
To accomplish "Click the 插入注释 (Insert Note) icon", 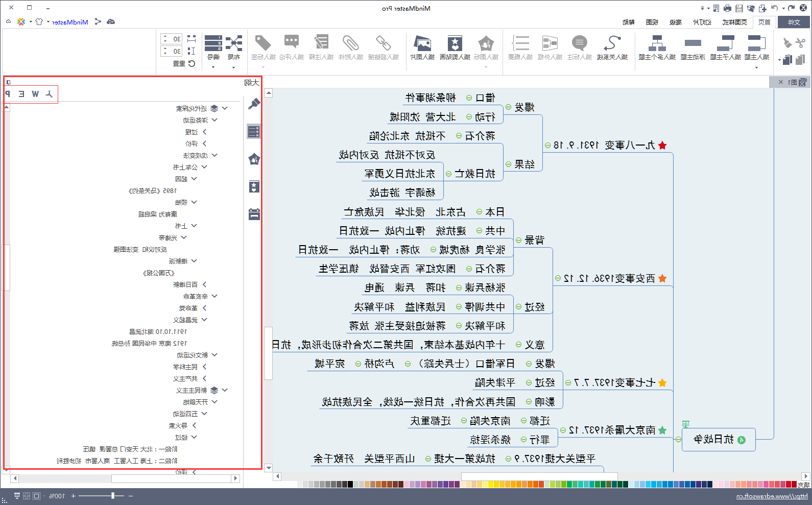I will click(321, 42).
